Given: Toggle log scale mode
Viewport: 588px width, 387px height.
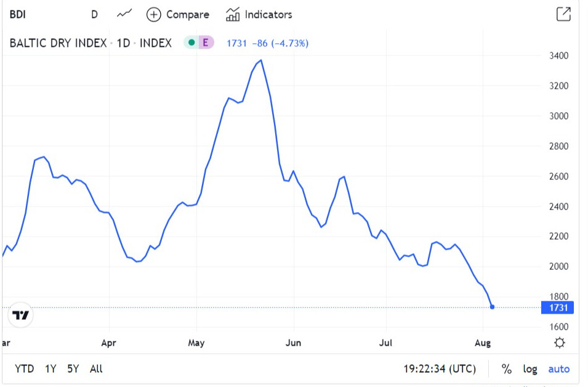Looking at the screenshot, I should pyautogui.click(x=530, y=369).
